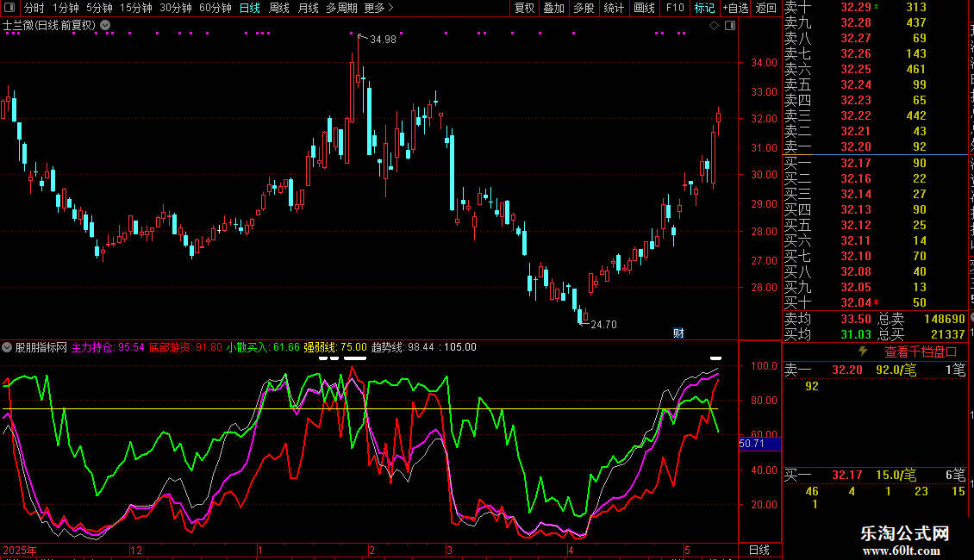Viewport: 974px width, 560px height.
Task: Click the lightning bolt icon near 查看千档盘口
Action: pyautogui.click(x=864, y=352)
